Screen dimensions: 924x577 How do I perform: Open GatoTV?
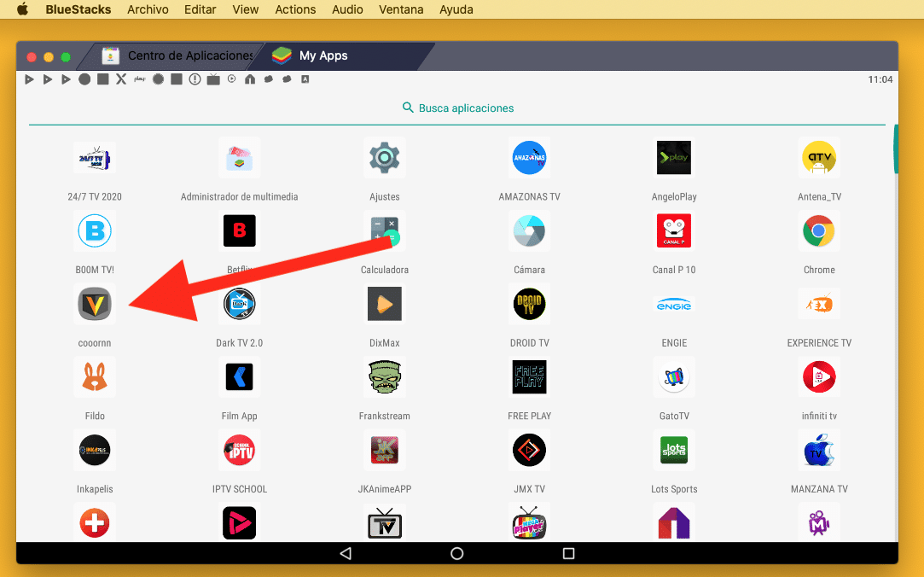point(673,376)
